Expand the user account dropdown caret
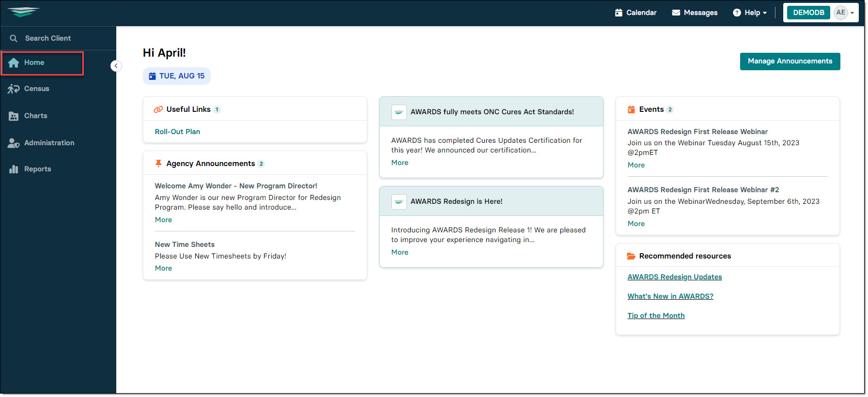 852,13
